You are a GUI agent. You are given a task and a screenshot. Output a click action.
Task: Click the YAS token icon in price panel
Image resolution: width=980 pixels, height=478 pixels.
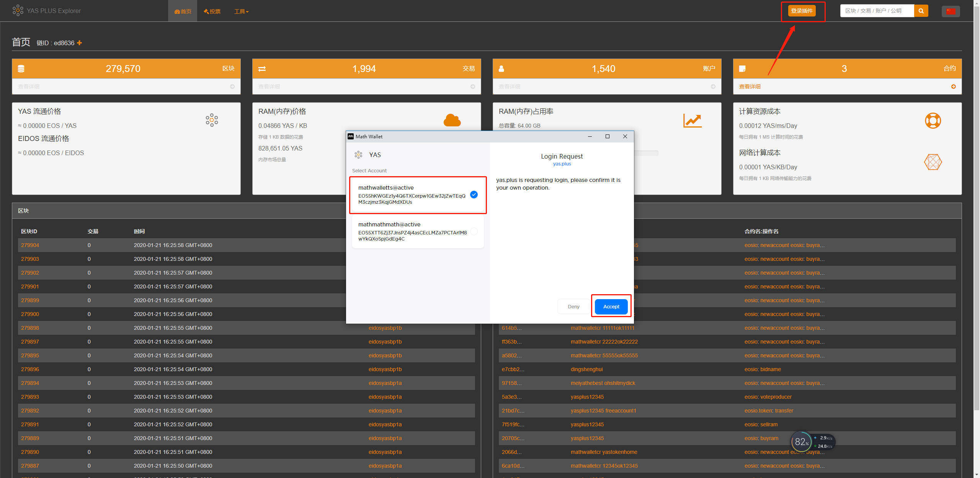pyautogui.click(x=212, y=120)
